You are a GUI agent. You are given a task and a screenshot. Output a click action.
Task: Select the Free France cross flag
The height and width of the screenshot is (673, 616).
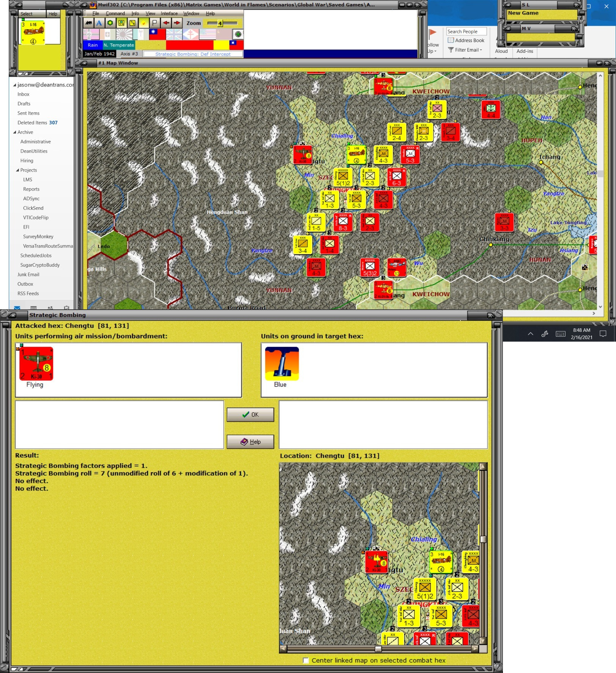[191, 34]
